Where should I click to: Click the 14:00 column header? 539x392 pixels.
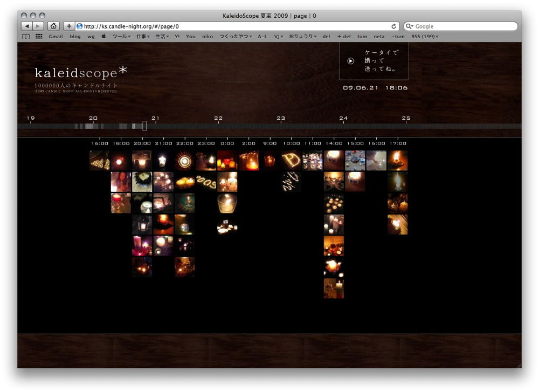[x=334, y=143]
